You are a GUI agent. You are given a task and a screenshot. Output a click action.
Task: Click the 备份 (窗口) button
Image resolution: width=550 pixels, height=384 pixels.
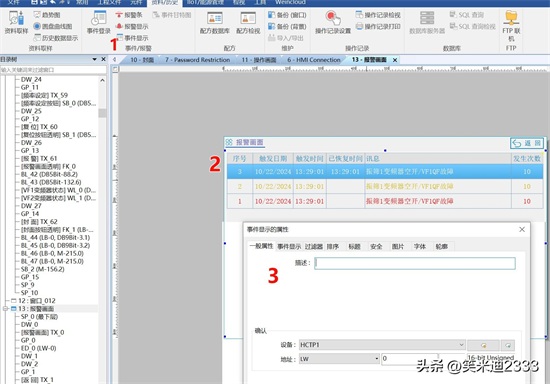tap(287, 15)
